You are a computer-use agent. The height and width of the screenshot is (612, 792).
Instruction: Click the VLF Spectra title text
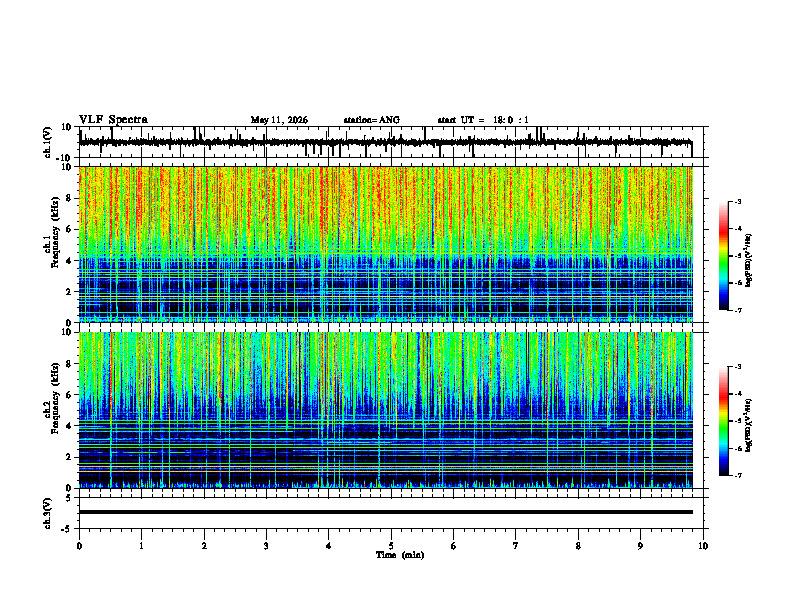pos(113,120)
